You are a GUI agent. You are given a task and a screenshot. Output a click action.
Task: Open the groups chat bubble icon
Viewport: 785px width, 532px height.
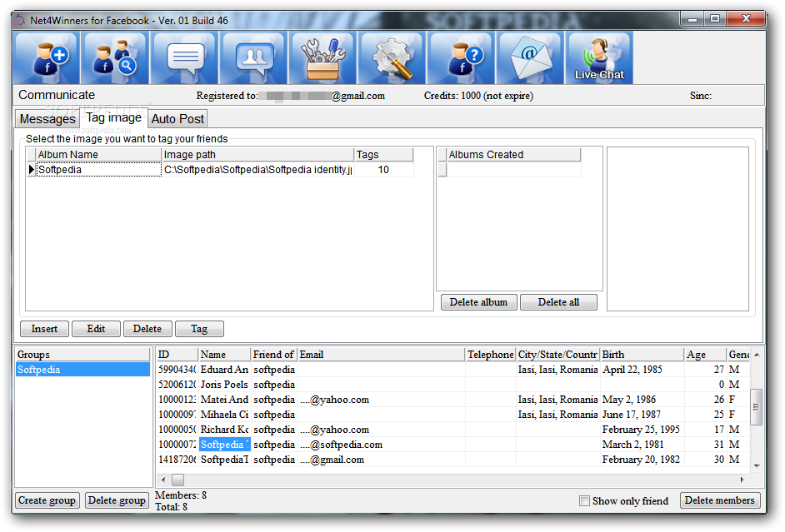click(x=254, y=58)
